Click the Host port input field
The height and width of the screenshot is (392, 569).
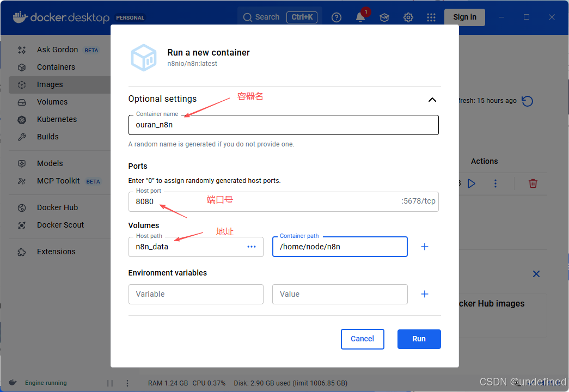(284, 201)
